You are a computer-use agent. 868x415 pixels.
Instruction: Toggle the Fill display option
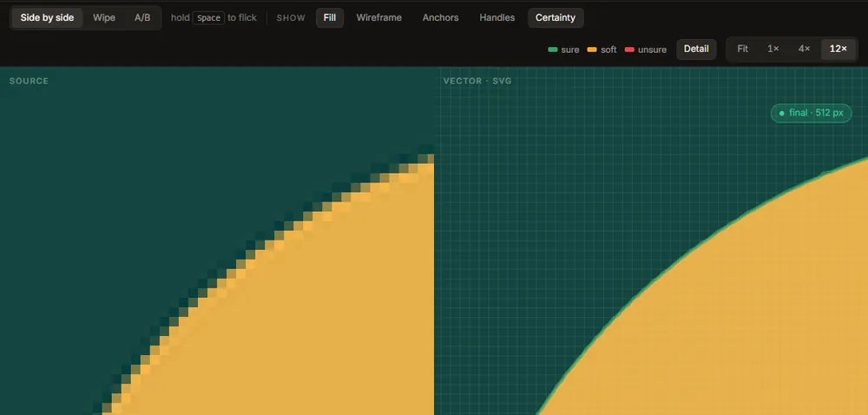[330, 17]
